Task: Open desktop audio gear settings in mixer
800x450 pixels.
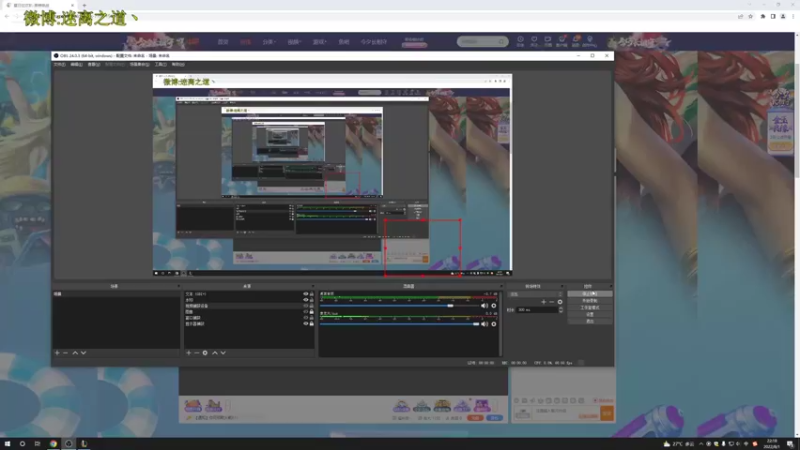Action: click(x=493, y=306)
